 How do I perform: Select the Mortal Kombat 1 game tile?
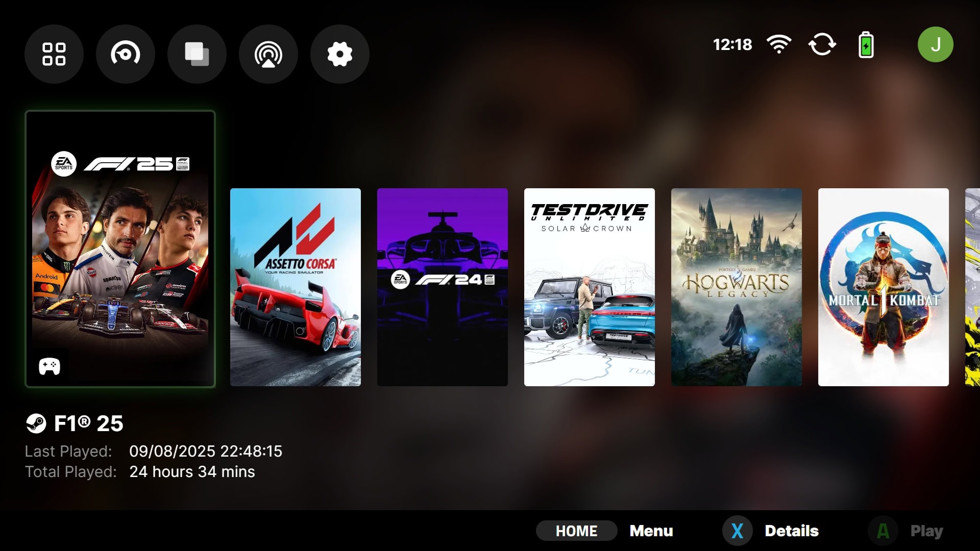tap(884, 287)
